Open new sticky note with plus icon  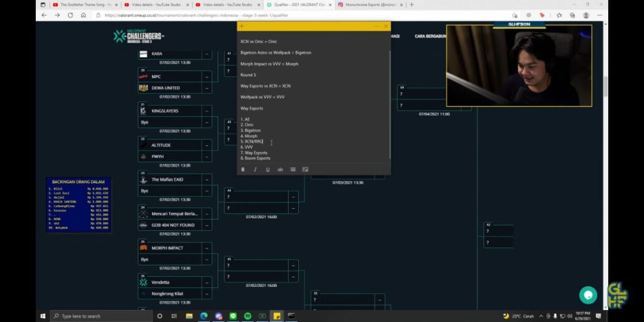click(x=241, y=26)
